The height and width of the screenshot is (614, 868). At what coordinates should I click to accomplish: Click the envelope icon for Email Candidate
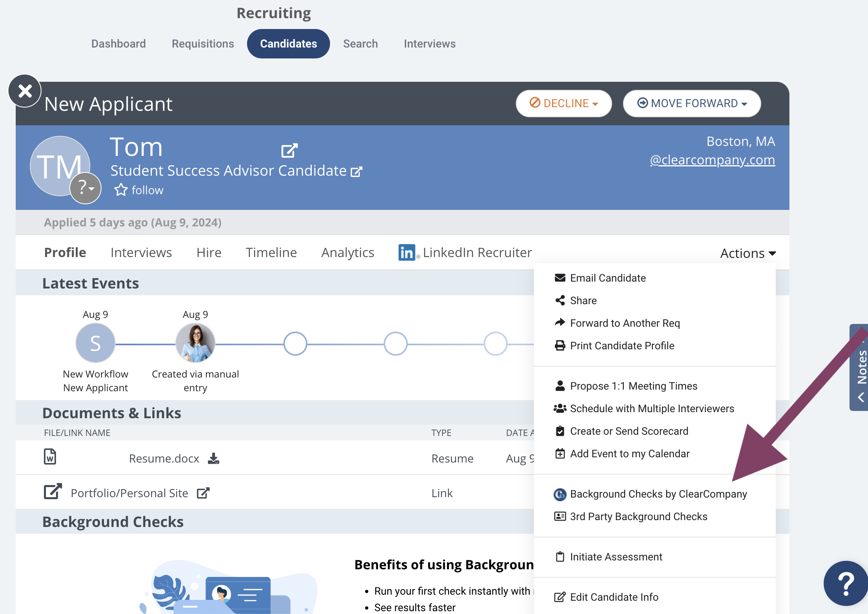[x=560, y=278]
